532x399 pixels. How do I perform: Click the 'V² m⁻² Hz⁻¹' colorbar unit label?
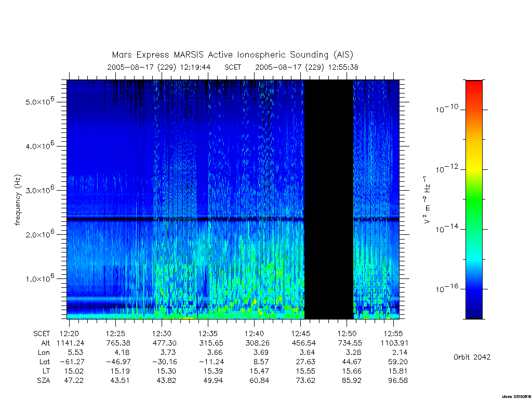point(428,200)
